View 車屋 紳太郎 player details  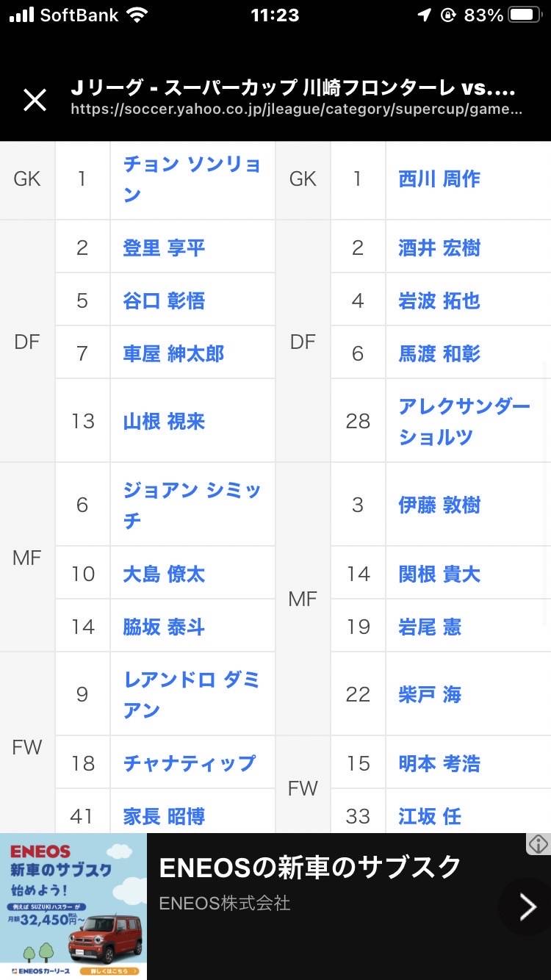coord(173,353)
